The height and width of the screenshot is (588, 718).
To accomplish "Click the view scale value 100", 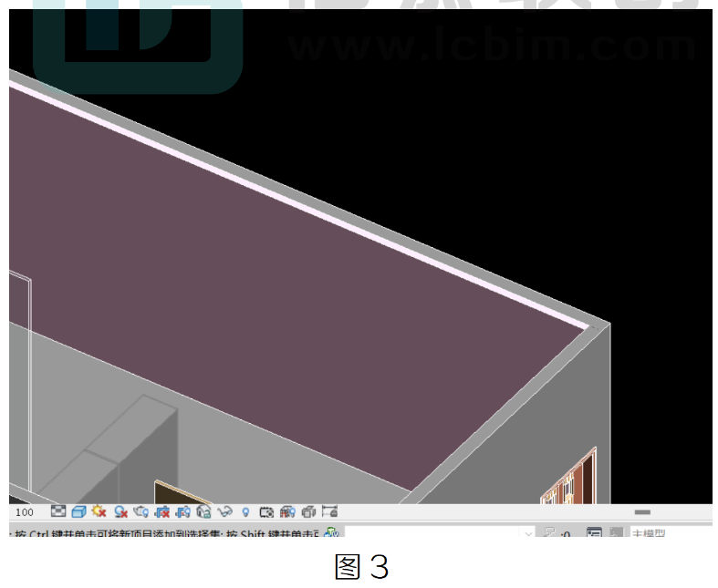I will coord(25,512).
